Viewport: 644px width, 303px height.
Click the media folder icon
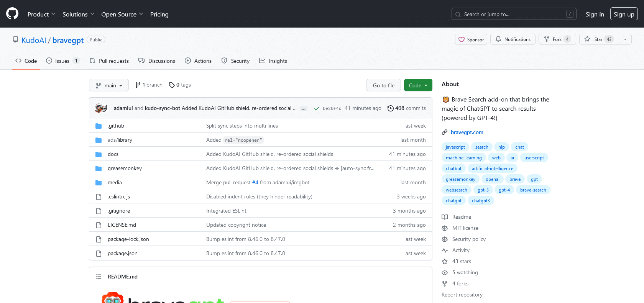tap(99, 182)
